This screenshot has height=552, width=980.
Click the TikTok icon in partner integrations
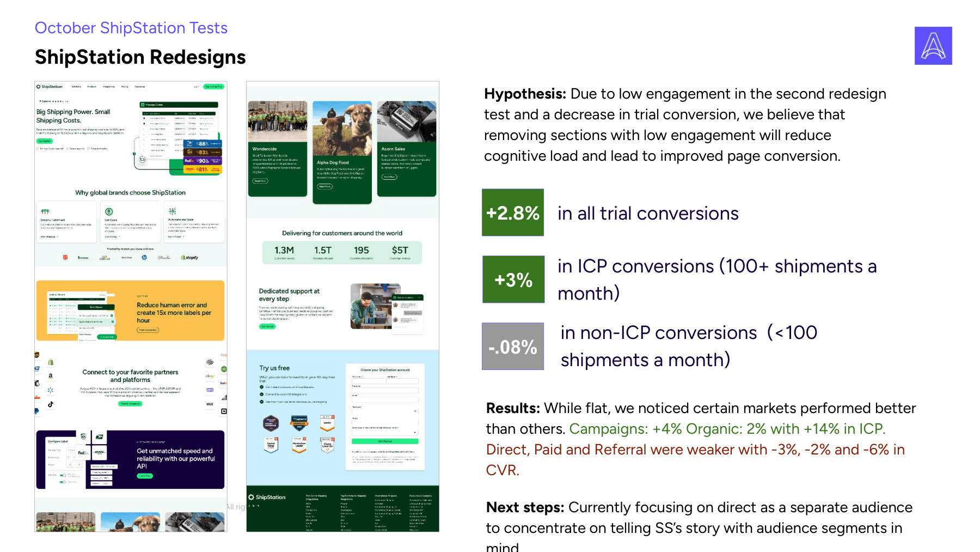(51, 404)
